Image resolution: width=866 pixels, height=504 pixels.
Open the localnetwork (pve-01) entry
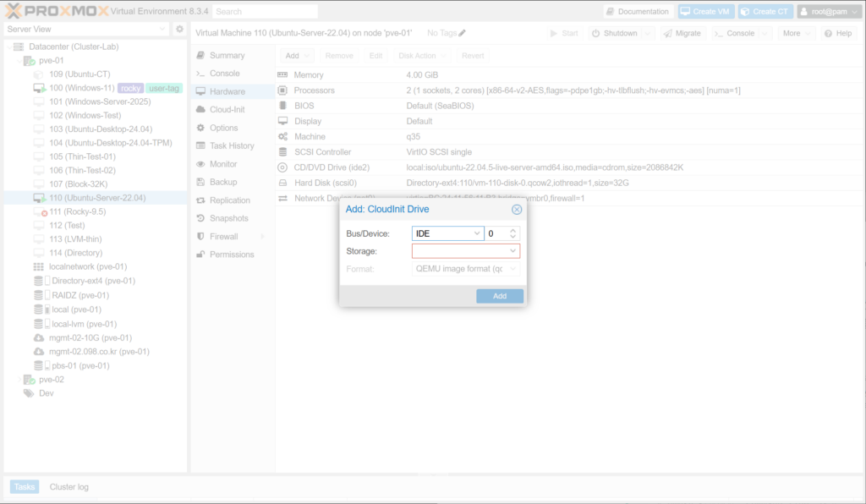pyautogui.click(x=87, y=266)
